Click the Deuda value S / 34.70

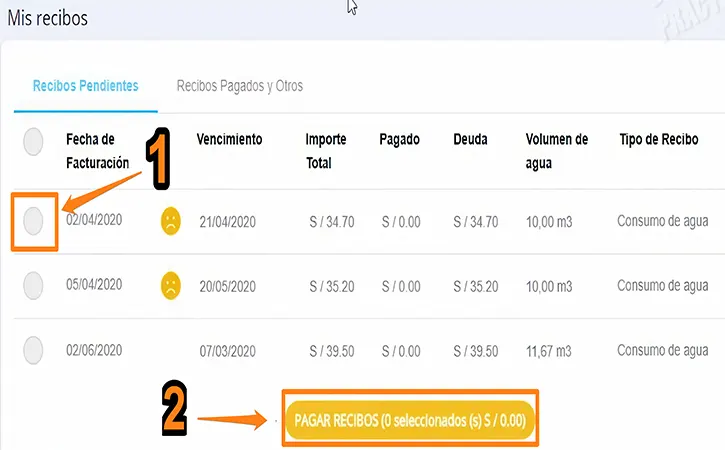[x=476, y=222]
